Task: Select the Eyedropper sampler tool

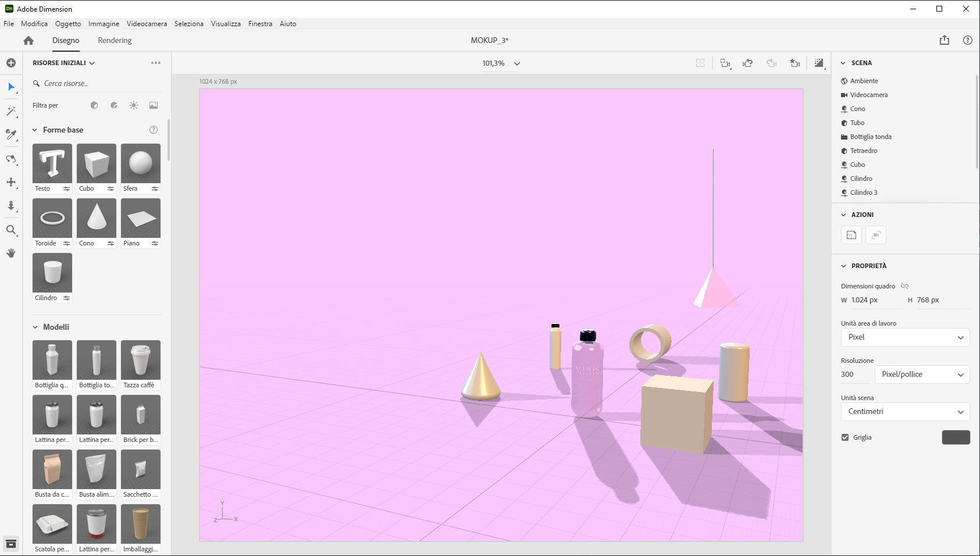Action: pyautogui.click(x=11, y=135)
